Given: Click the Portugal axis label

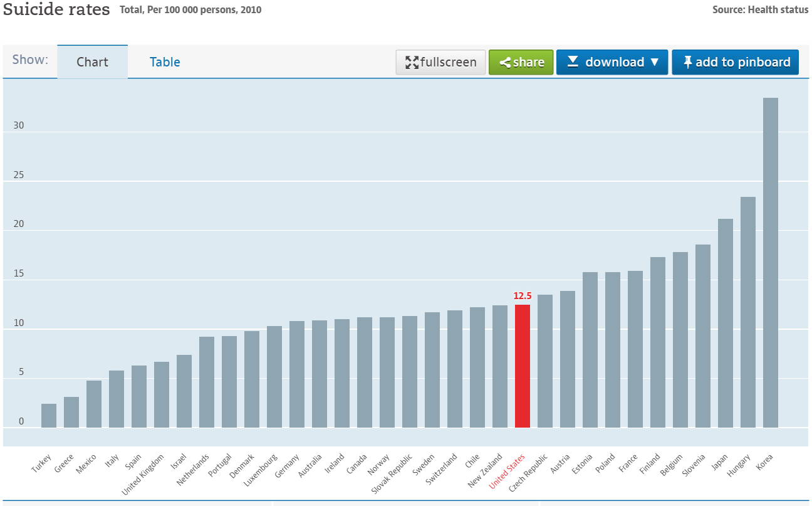Looking at the screenshot, I should (220, 466).
